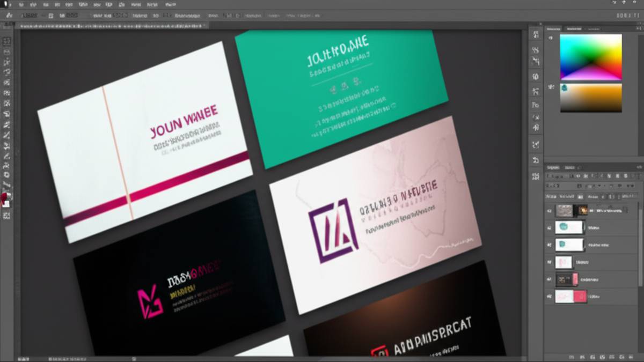This screenshot has height=362, width=644.
Task: Open the top icon in the collapsed panel strip
Action: click(x=536, y=35)
